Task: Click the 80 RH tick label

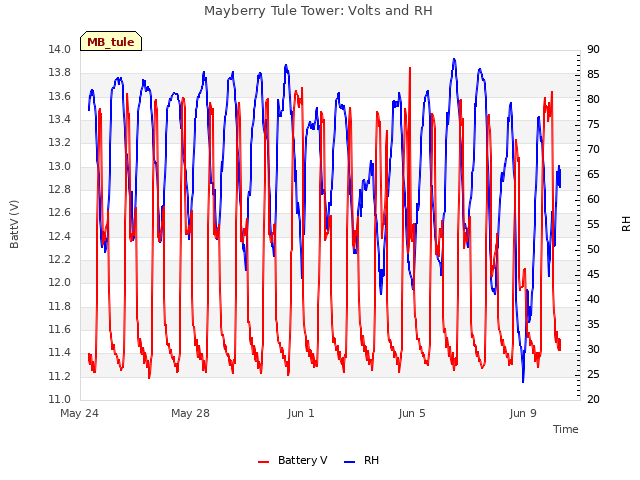Action: pyautogui.click(x=593, y=99)
